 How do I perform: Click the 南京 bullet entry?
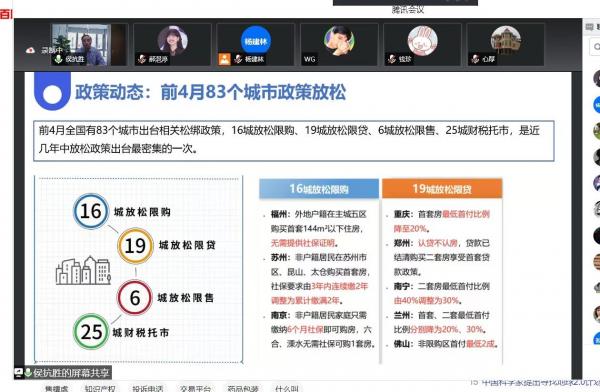pos(321,330)
